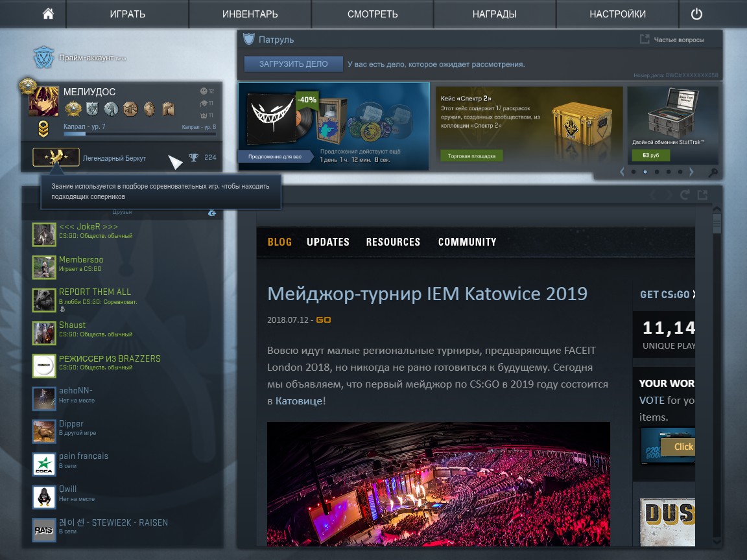747x560 pixels.
Task: Go to previous store page arrow
Action: point(622,172)
